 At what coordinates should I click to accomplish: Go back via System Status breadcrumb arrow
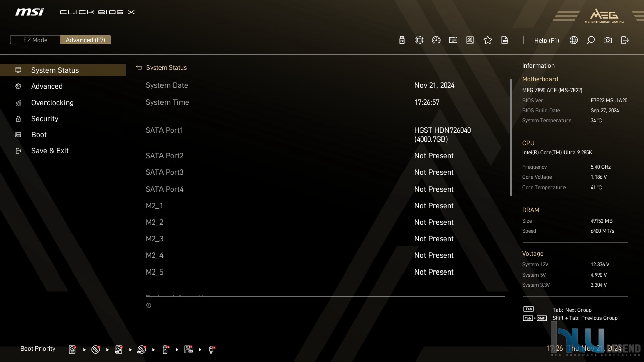[139, 67]
